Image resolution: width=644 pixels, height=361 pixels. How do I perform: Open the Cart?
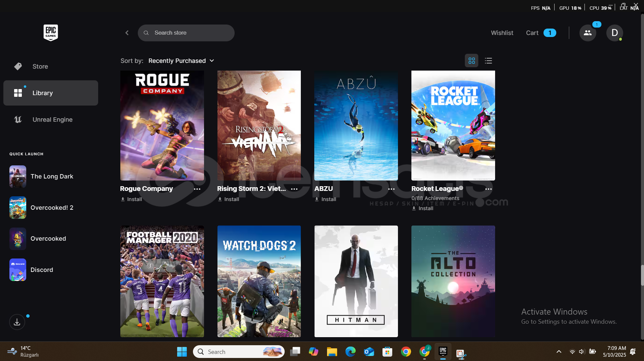[541, 33]
